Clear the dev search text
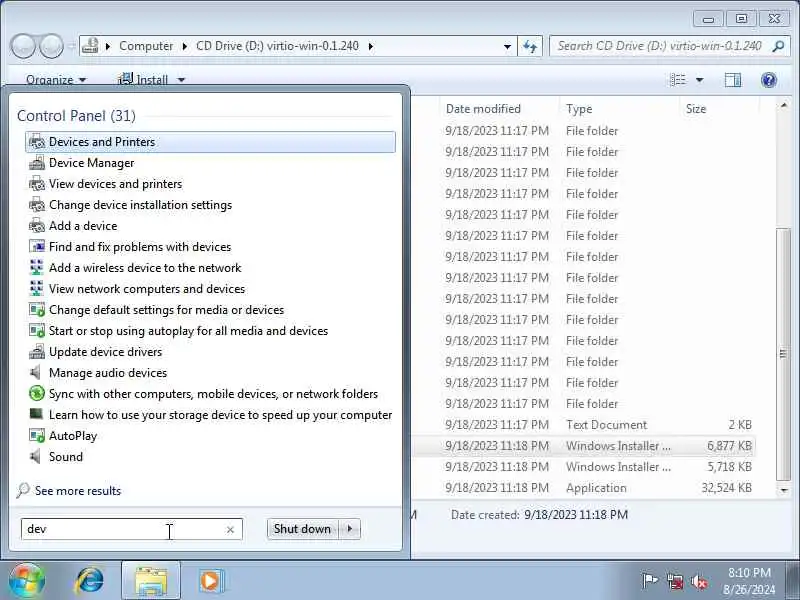Screen dimensions: 800x600 pos(230,530)
